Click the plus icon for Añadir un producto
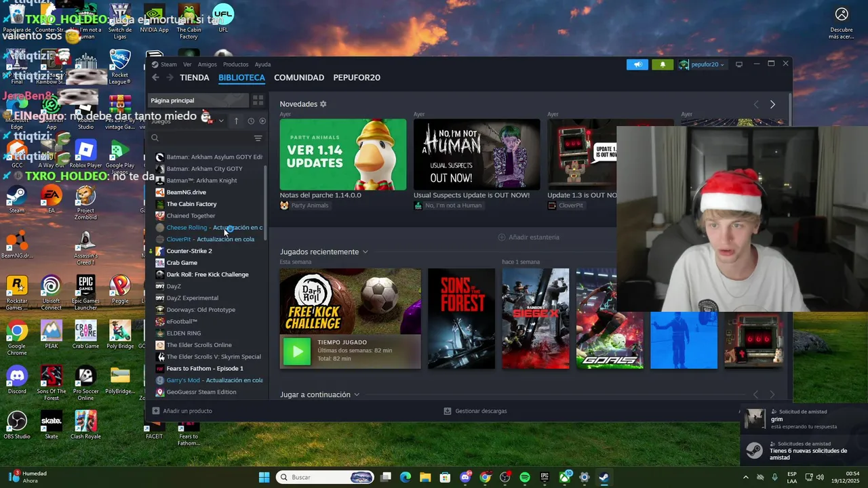This screenshot has height=488, width=868. [x=156, y=411]
